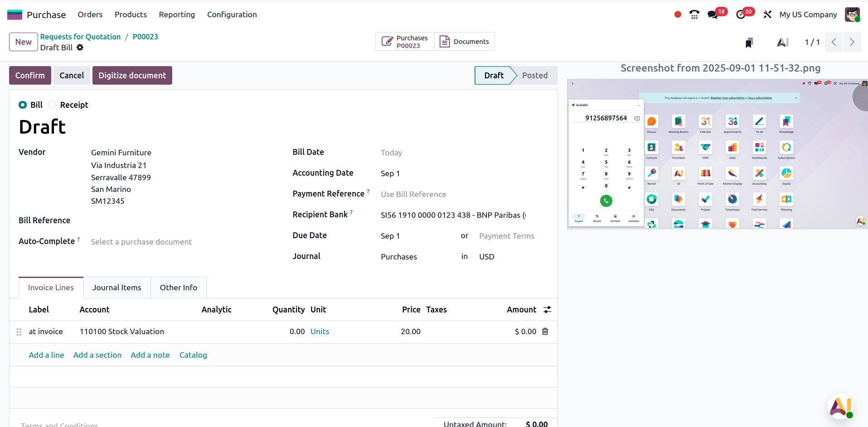Select the Bill radio button
This screenshot has height=427, width=868.
23,105
